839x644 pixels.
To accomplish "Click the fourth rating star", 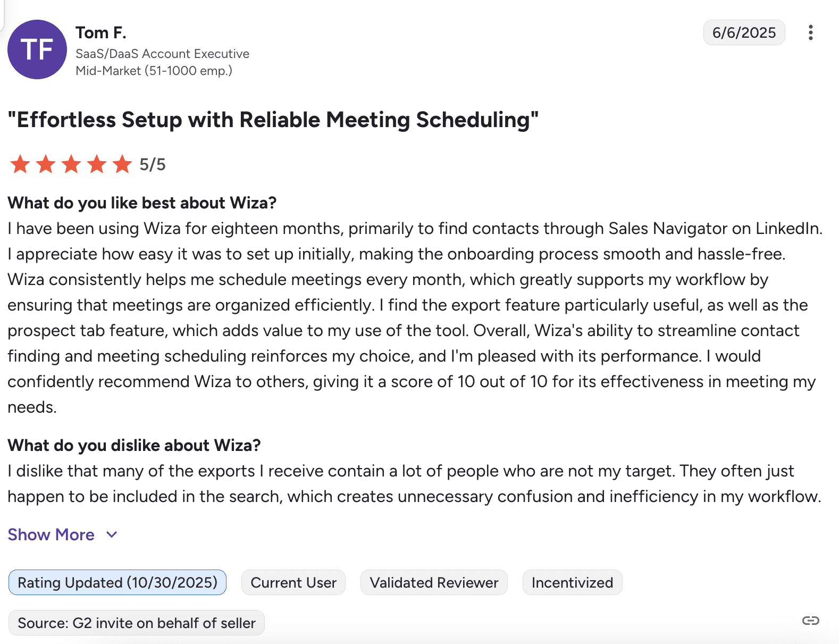I will [x=97, y=164].
